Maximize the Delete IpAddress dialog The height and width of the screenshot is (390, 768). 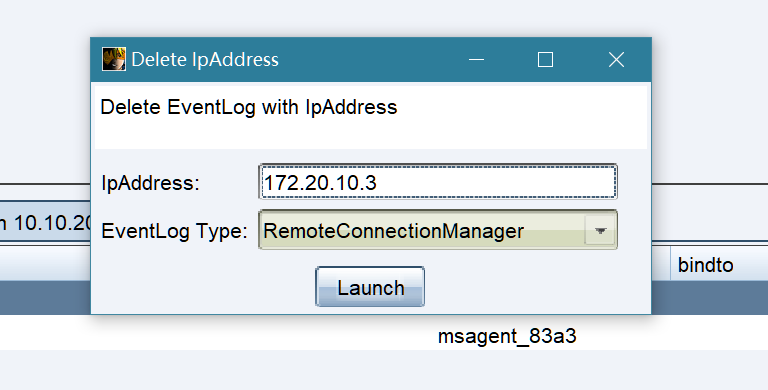click(x=545, y=60)
